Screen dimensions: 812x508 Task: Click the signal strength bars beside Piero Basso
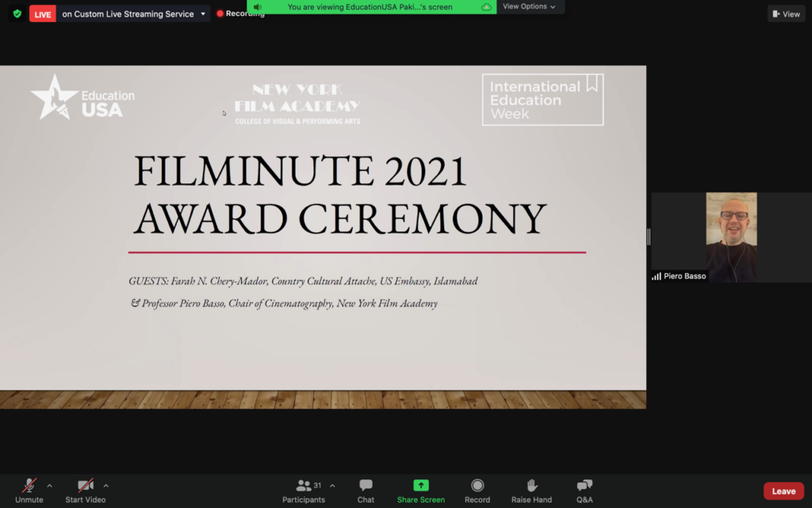656,276
